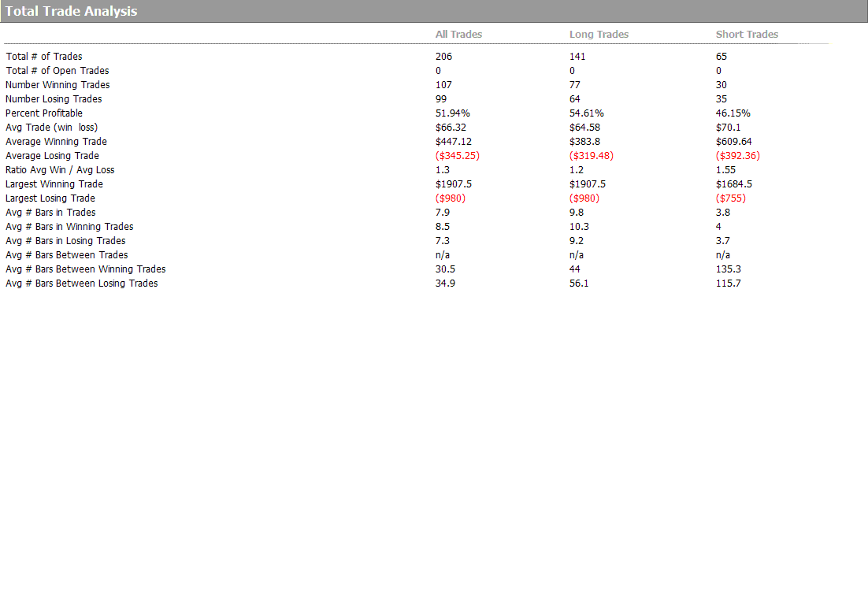The image size is (868, 593).
Task: Select the 44 bars between winning trades
Action: coord(575,269)
